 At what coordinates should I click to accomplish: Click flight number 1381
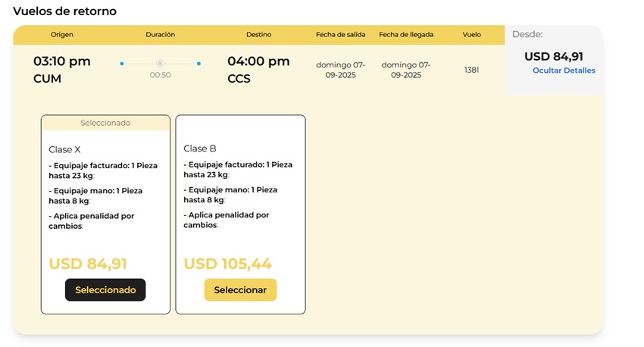tap(471, 70)
